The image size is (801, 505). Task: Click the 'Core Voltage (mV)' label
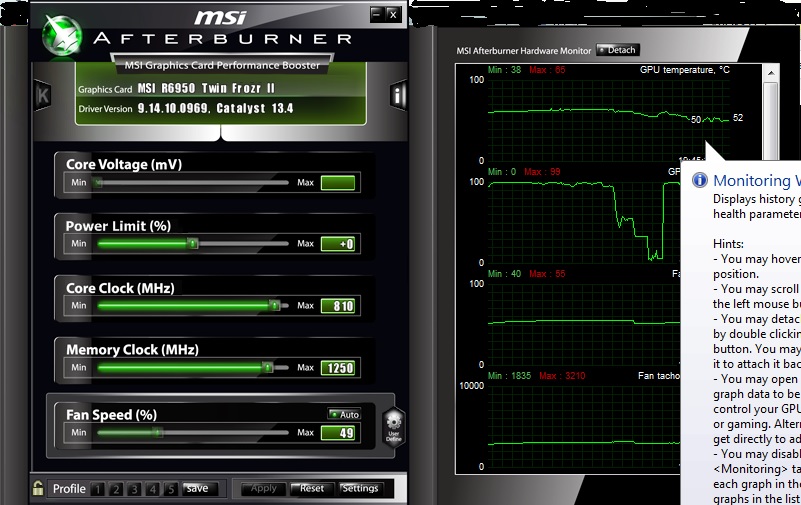pos(124,164)
